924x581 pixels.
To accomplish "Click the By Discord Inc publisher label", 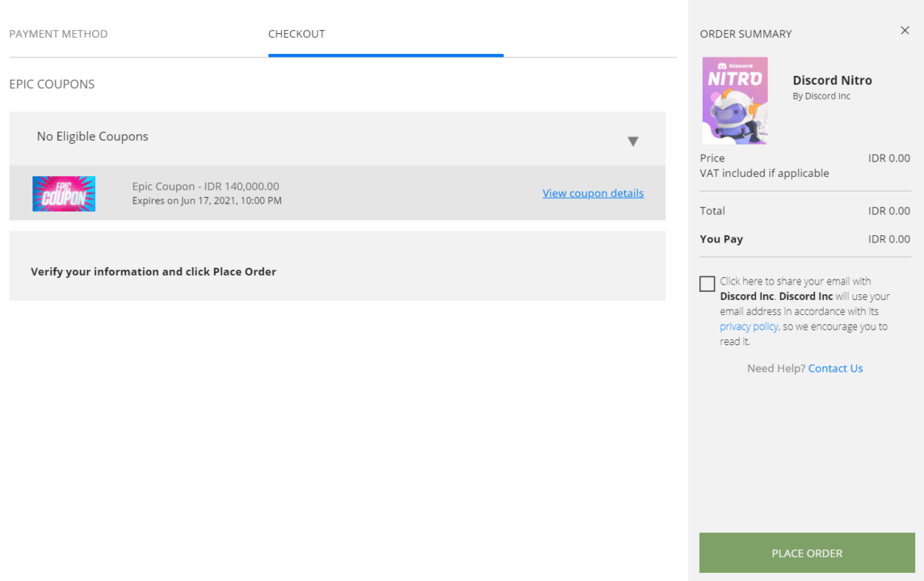I will point(821,95).
